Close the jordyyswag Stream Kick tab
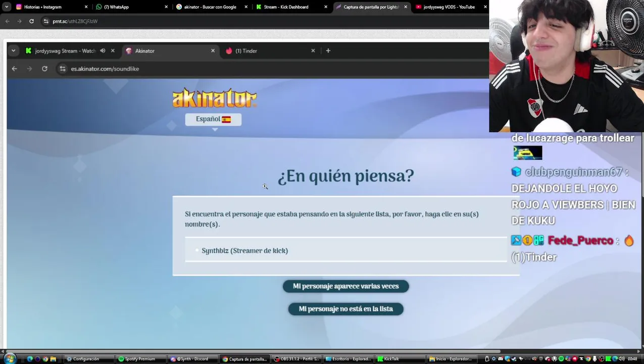Image resolution: width=644 pixels, height=364 pixels. 113,51
